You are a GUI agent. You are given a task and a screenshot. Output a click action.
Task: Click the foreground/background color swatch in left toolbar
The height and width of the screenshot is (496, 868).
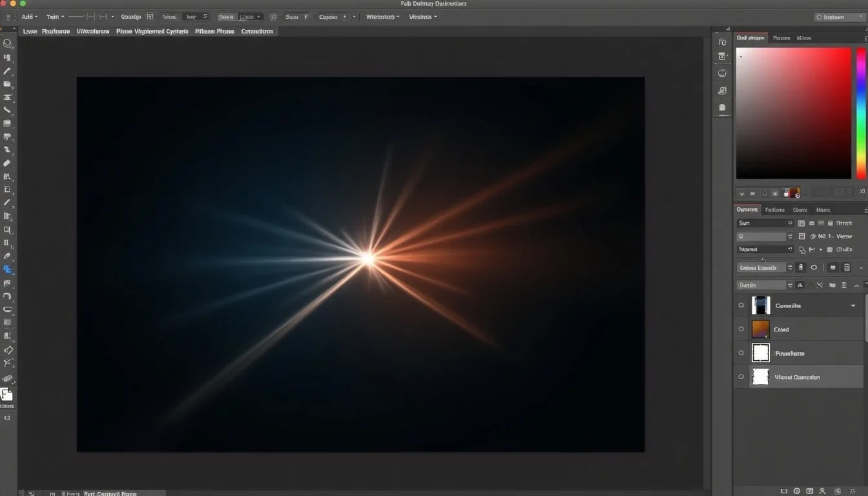coord(6,394)
